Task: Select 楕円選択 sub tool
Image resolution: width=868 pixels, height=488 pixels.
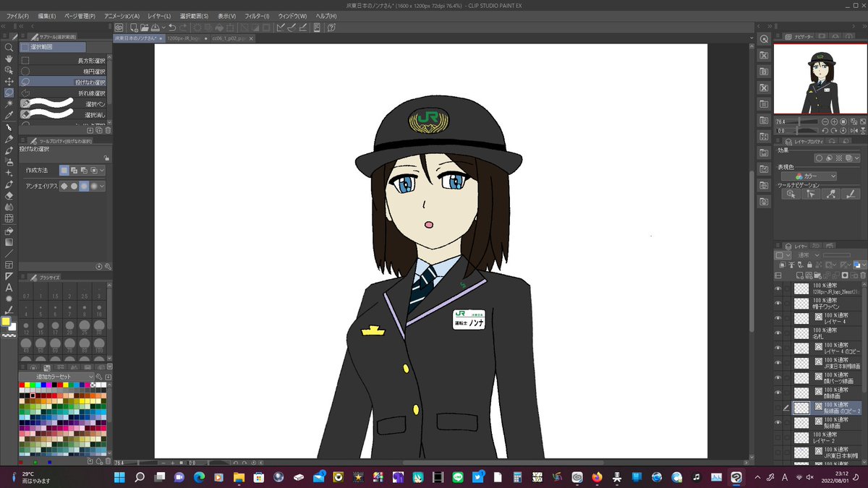Action: (64, 72)
